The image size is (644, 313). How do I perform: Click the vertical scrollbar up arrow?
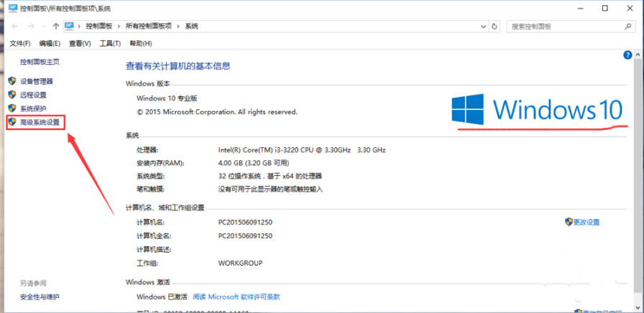[638, 55]
